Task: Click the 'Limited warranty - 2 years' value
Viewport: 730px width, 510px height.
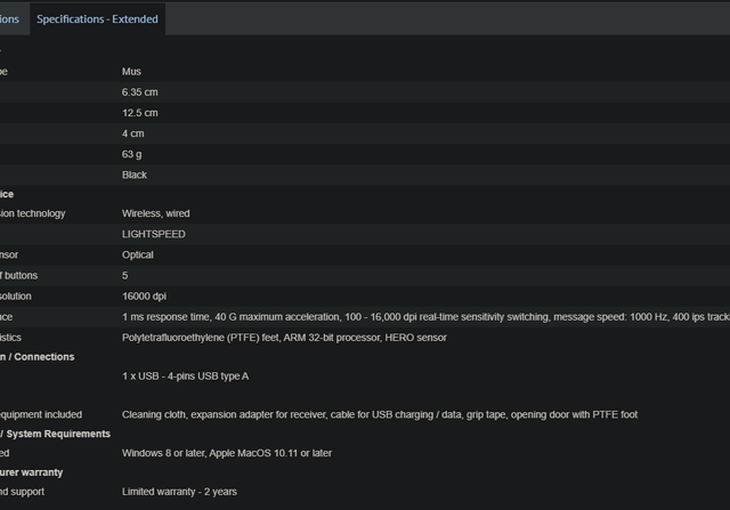Action: [179, 492]
